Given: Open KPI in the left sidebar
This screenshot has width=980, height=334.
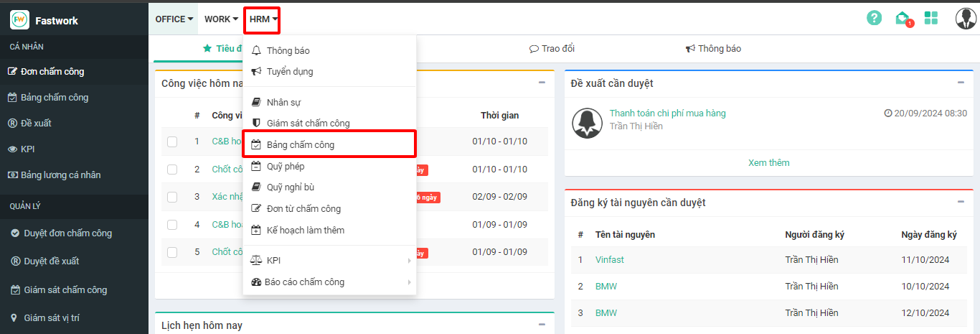Looking at the screenshot, I should pos(27,149).
